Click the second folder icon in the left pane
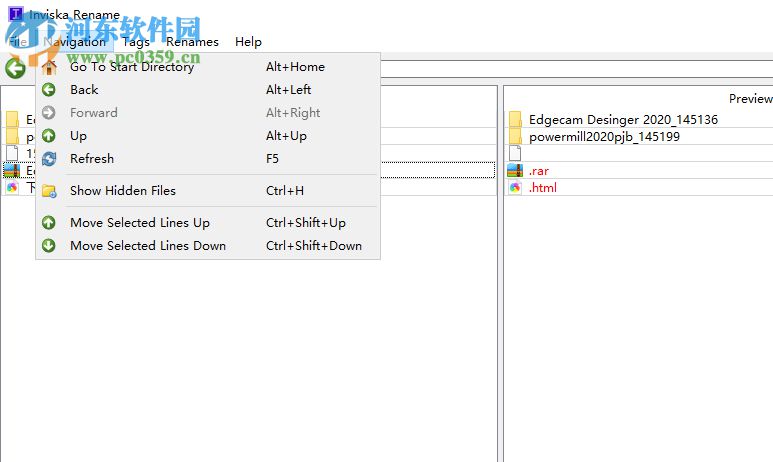773x462 pixels. [12, 137]
